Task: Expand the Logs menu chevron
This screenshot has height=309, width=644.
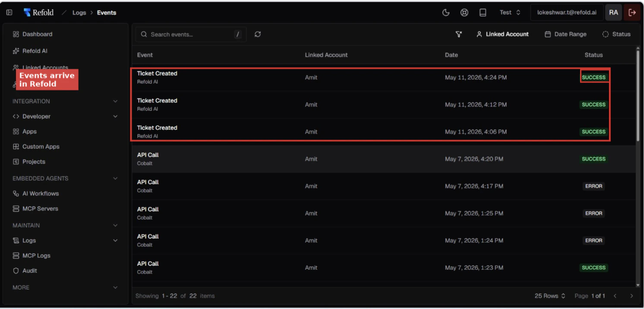Action: tap(115, 240)
